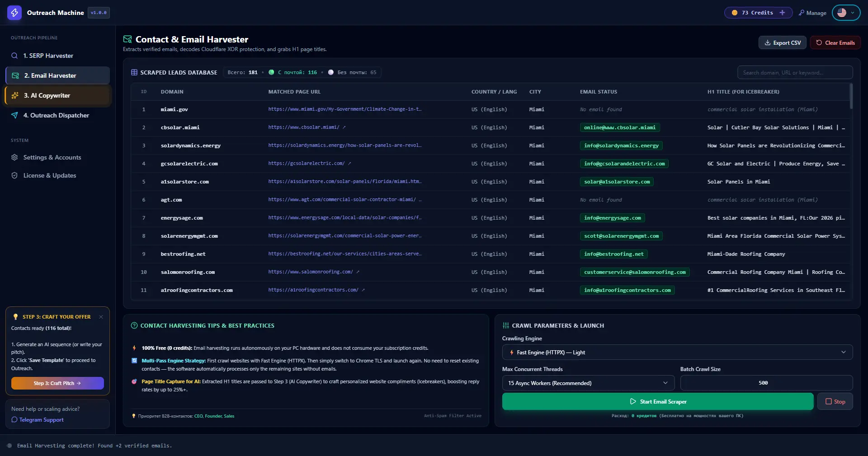Image resolution: width=868 pixels, height=456 pixels.
Task: Click the Batch Crawl Size field showing 500
Action: (x=766, y=383)
